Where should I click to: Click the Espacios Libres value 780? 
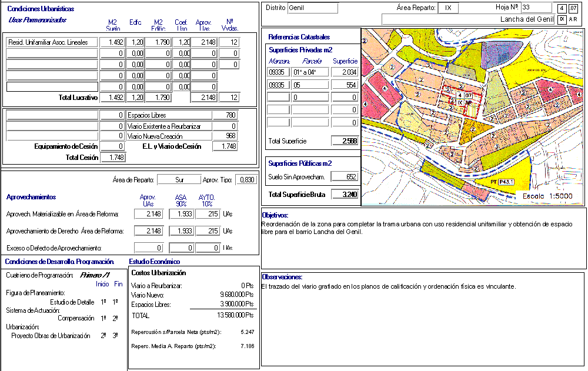225,115
